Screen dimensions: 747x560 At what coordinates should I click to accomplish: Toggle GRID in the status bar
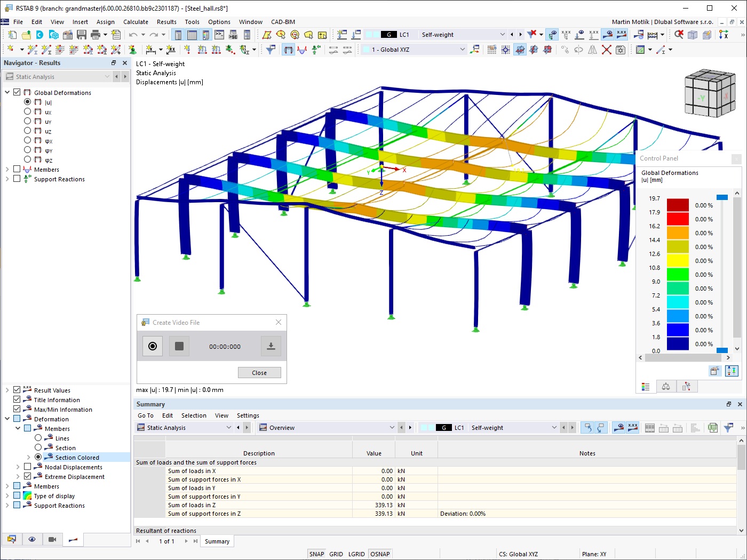point(336,554)
